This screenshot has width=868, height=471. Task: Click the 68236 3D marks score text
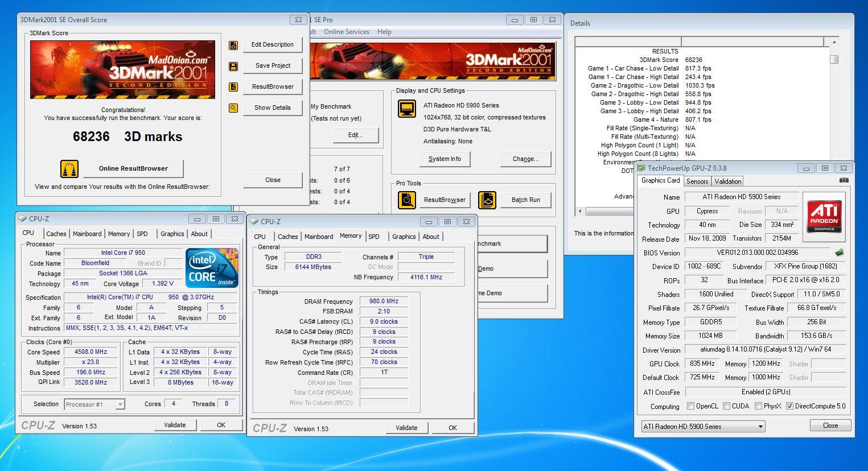pos(127,137)
